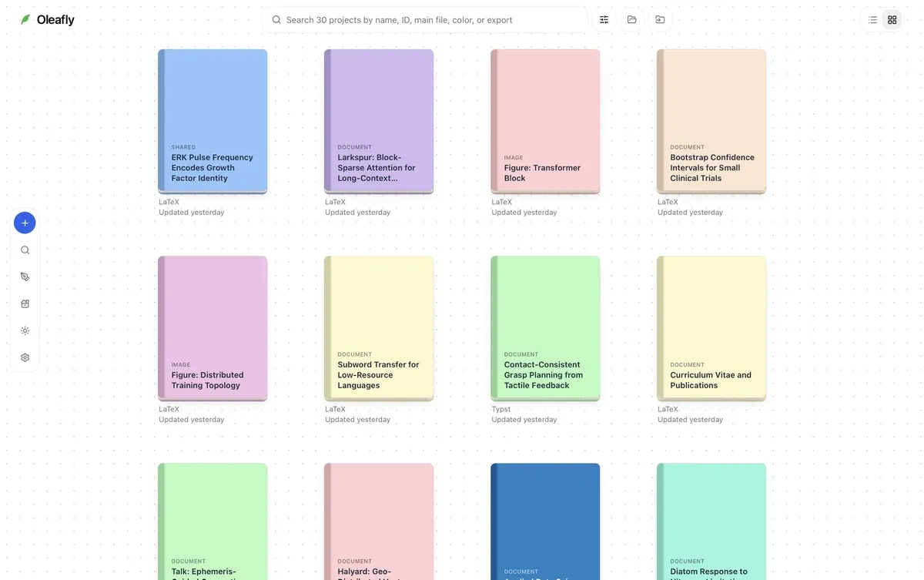Open settings via the gear icon
Screen dimensions: 924x580
25,358
